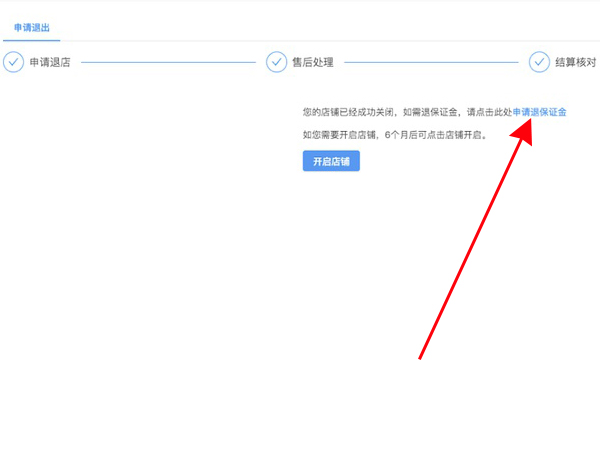Viewport: 600px width, 450px height.
Task: Select the 售后处理 step label
Action: click(312, 62)
